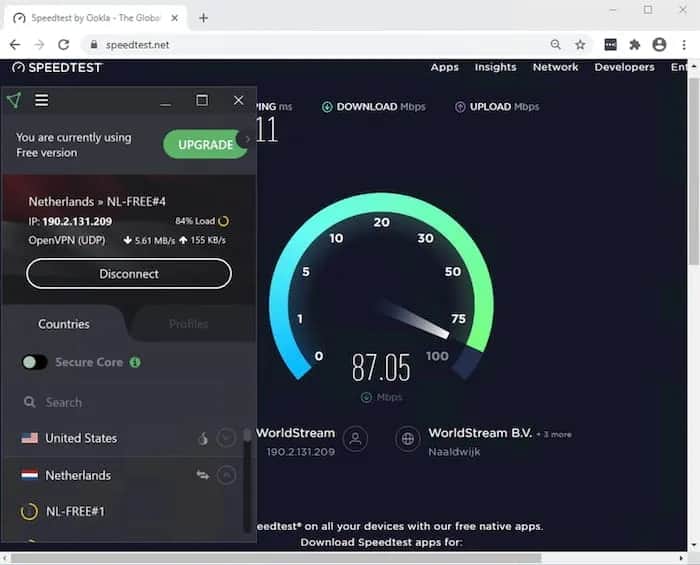The width and height of the screenshot is (700, 565).
Task: Switch to the Countries tab
Action: 63,324
